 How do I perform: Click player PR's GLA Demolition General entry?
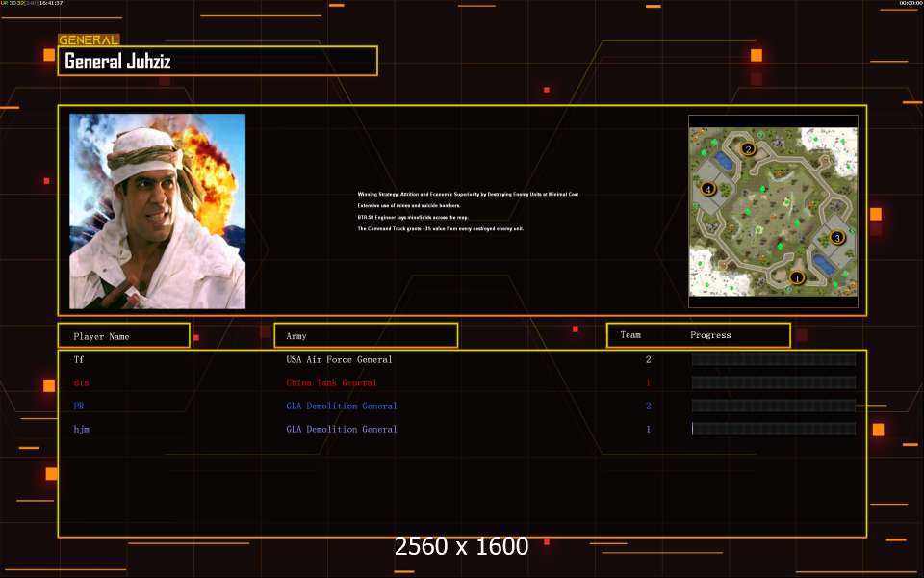click(x=341, y=406)
